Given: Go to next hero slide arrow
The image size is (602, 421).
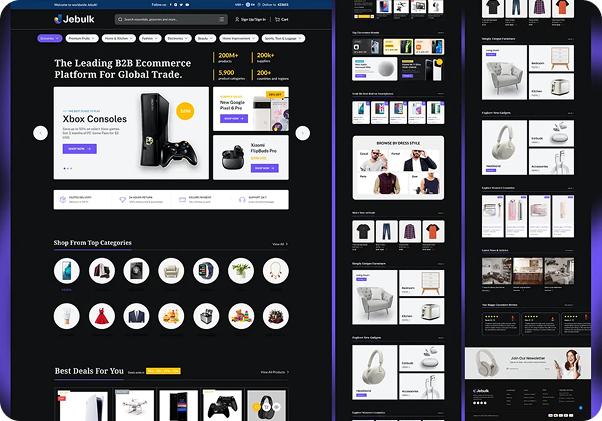Looking at the screenshot, I should point(303,133).
